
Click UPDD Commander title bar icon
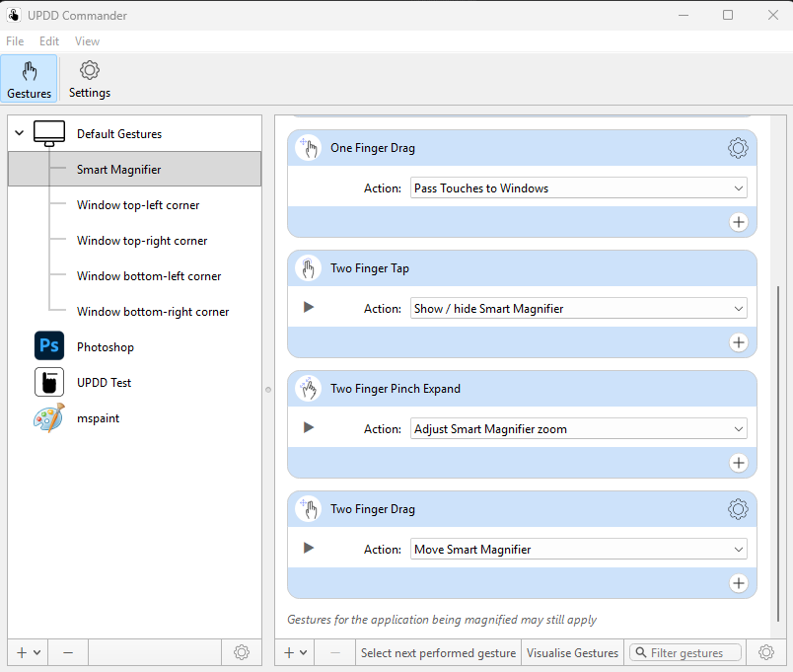[x=14, y=15]
